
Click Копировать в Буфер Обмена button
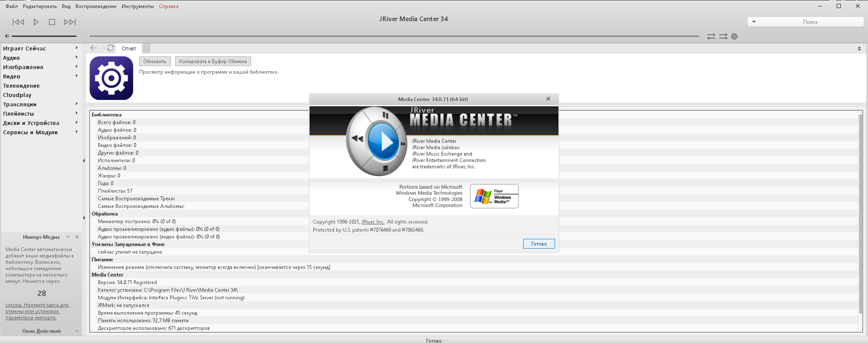[x=213, y=61]
